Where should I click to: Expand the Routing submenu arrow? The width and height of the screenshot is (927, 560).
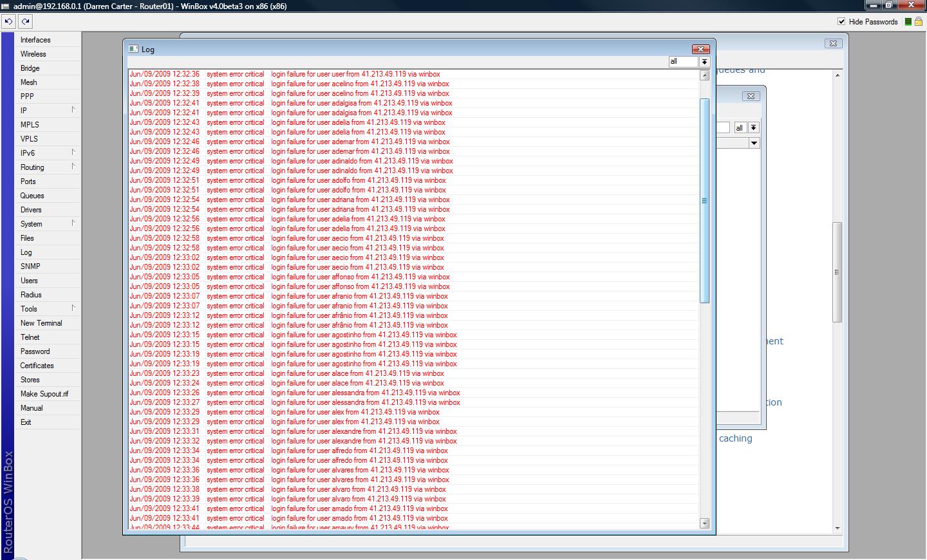pyautogui.click(x=73, y=167)
